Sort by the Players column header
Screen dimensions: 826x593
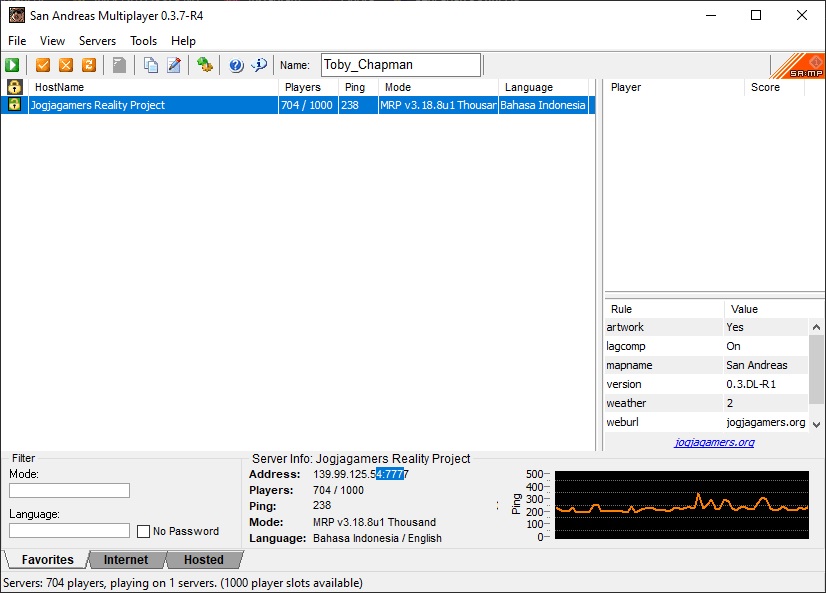tap(308, 87)
